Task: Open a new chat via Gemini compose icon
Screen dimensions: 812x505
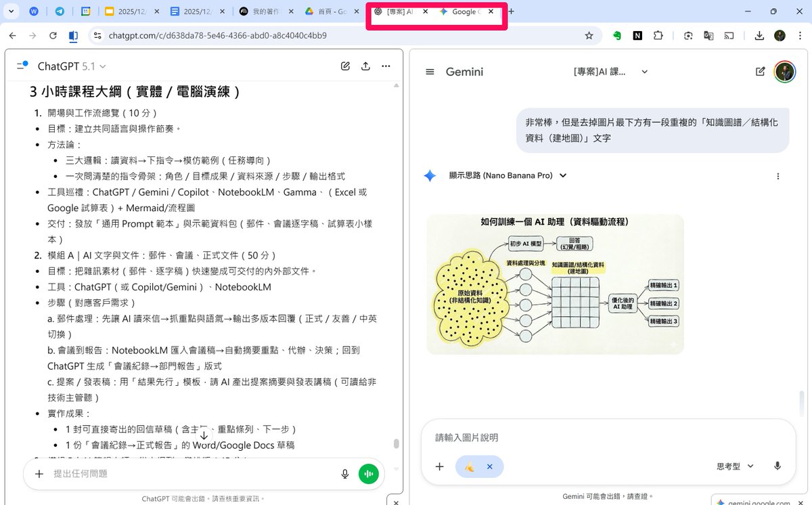Action: click(x=760, y=72)
